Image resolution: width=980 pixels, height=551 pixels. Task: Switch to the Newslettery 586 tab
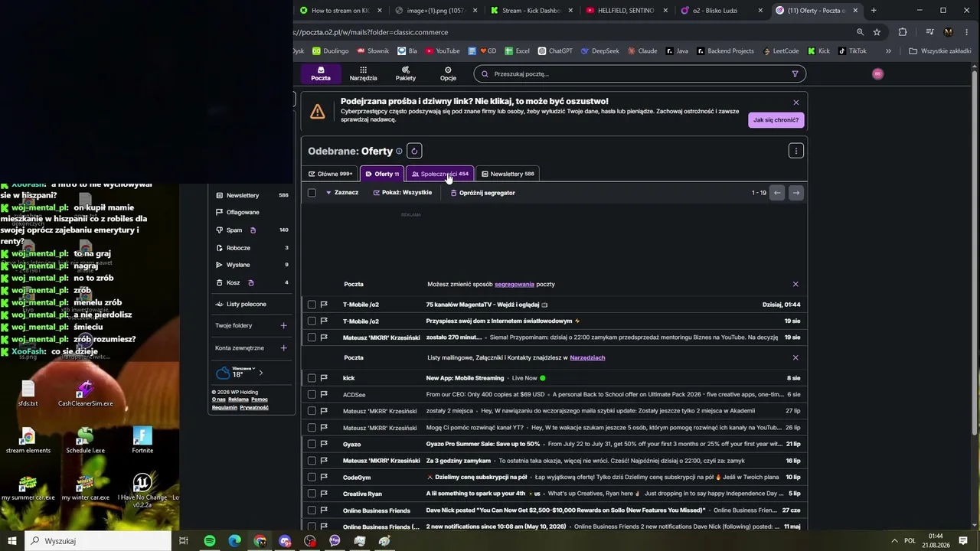(508, 174)
